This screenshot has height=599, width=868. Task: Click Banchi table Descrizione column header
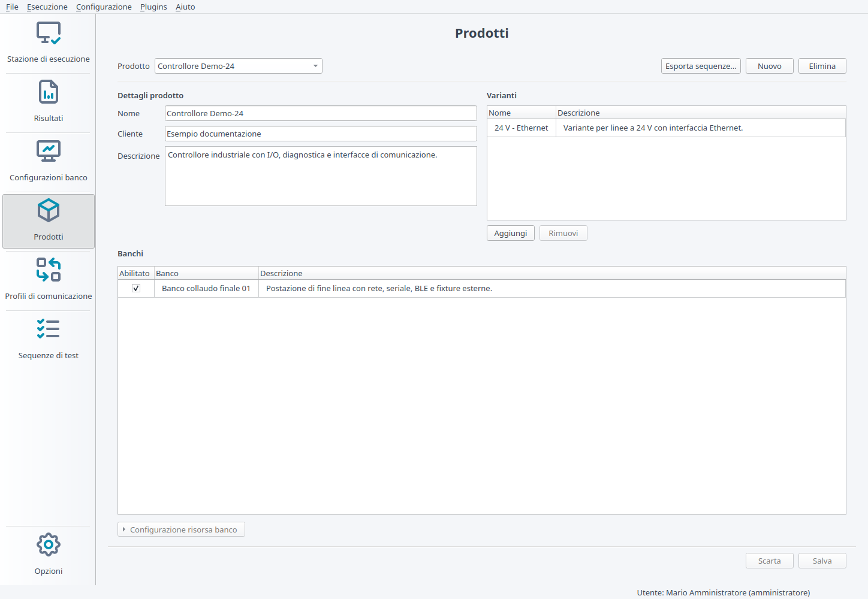[x=552, y=273]
